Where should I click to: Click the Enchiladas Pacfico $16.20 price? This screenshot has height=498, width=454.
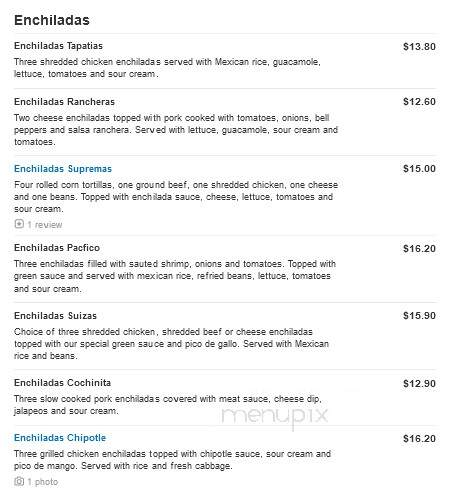(x=419, y=249)
